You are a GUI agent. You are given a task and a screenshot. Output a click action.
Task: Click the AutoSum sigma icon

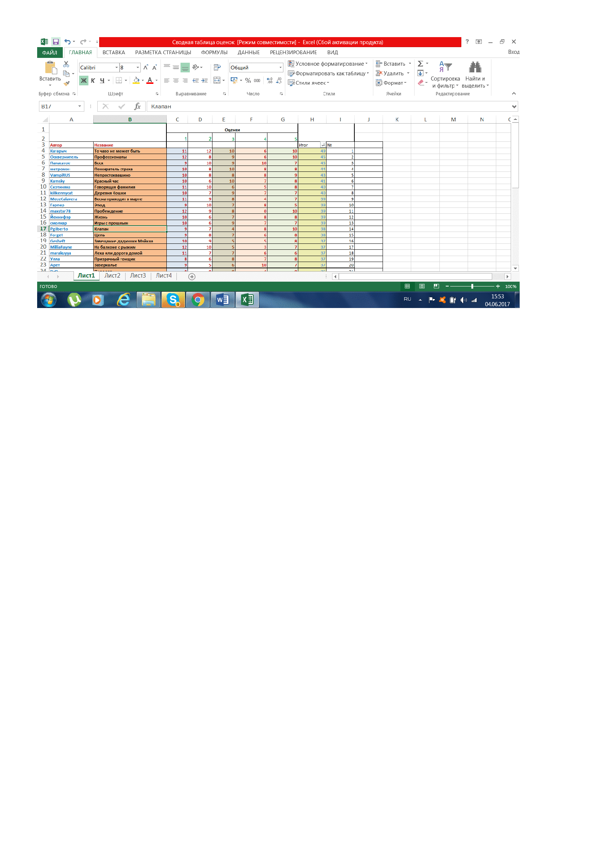(420, 64)
